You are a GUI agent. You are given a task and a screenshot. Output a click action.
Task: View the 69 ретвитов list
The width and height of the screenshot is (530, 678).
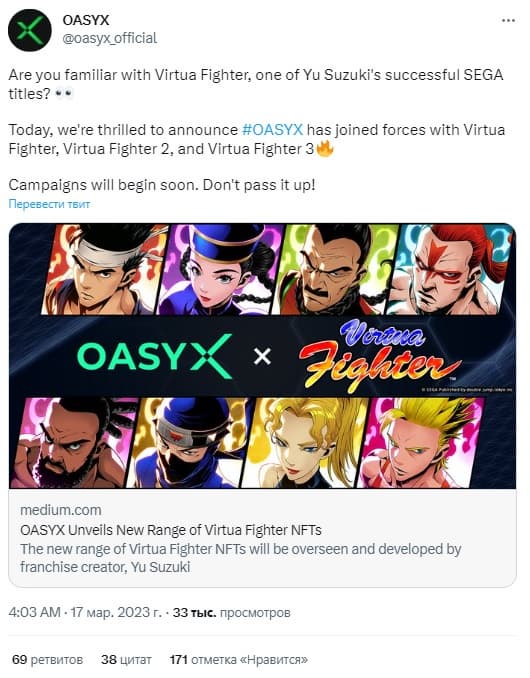pyautogui.click(x=48, y=659)
